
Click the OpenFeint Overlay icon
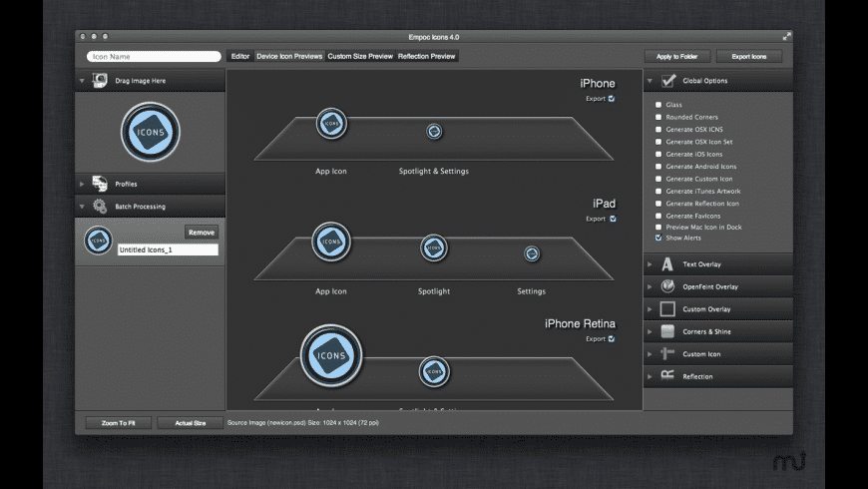667,286
